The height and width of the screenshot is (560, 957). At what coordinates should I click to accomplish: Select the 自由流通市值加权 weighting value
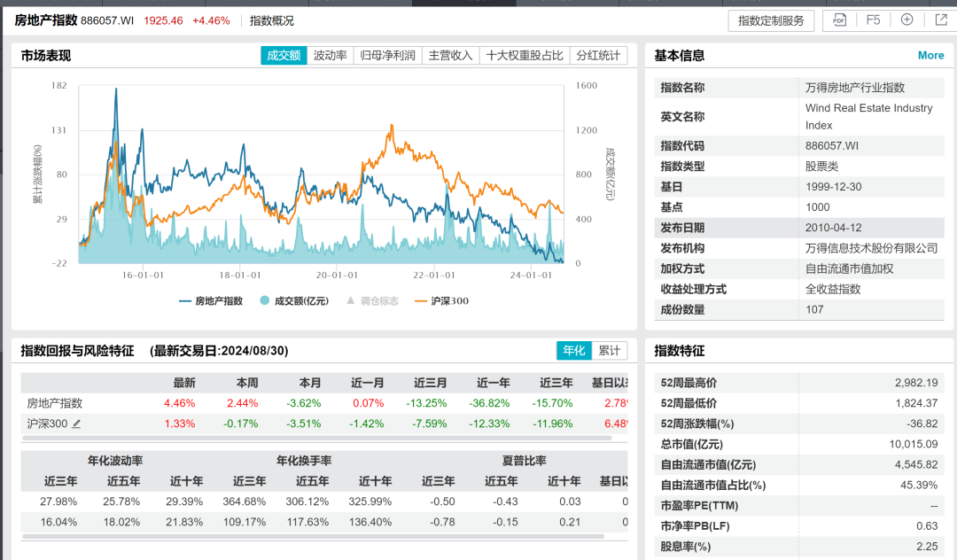tap(849, 269)
